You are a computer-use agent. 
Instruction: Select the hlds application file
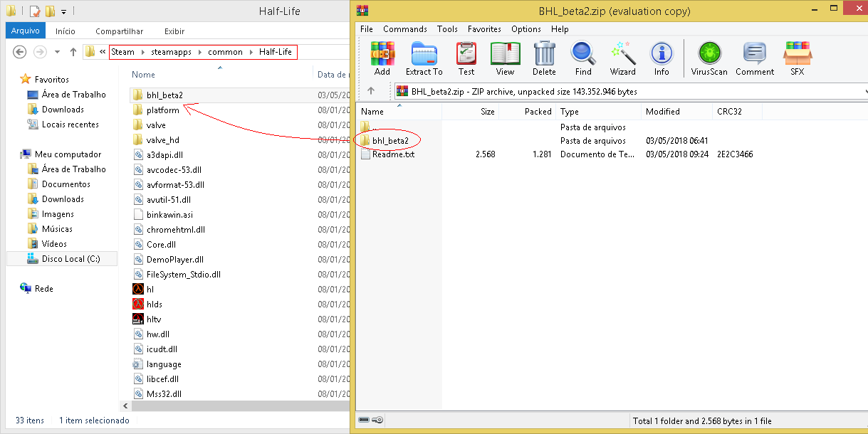click(x=147, y=304)
